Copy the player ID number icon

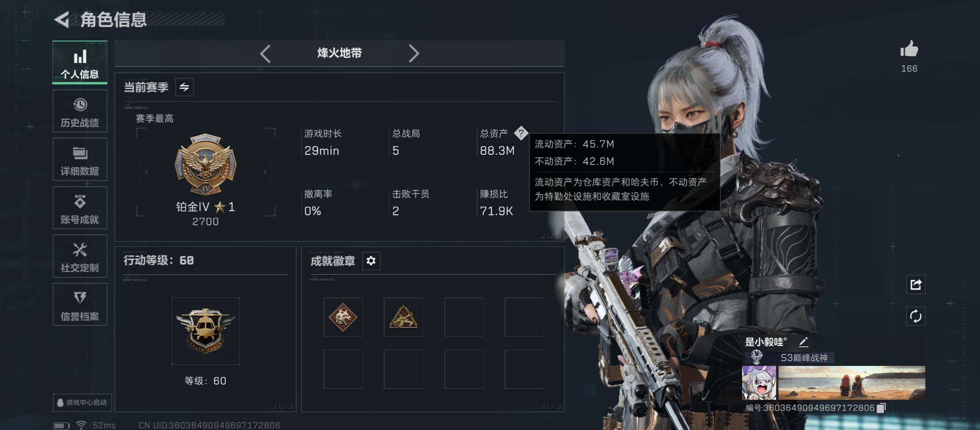(882, 407)
